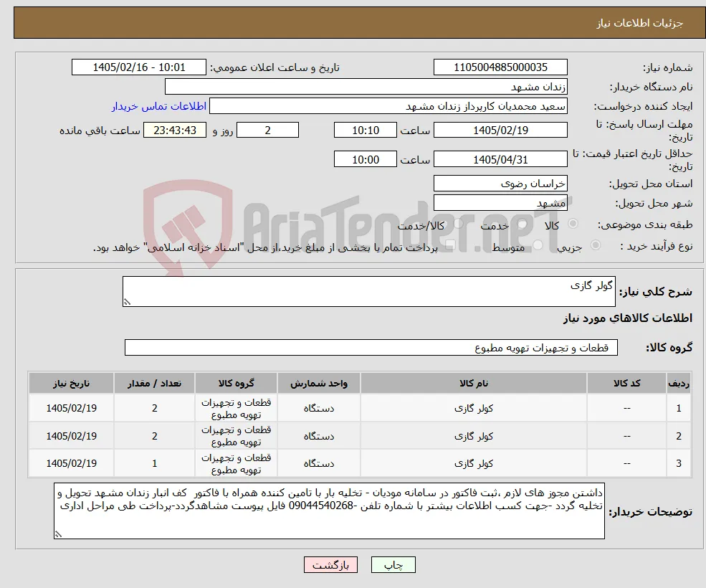Select the کالا/خدمت radio button
Viewport: 706px width, 588px height.
pos(458,224)
